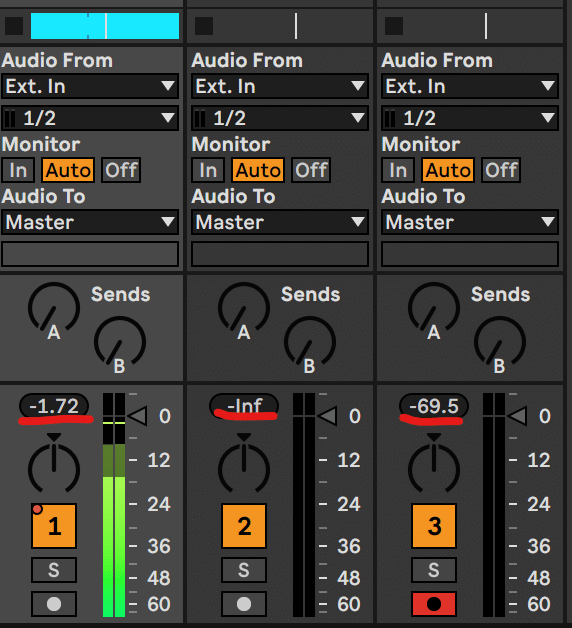This screenshot has width=572, height=628.
Task: Toggle track 3 activator button
Action: [433, 526]
